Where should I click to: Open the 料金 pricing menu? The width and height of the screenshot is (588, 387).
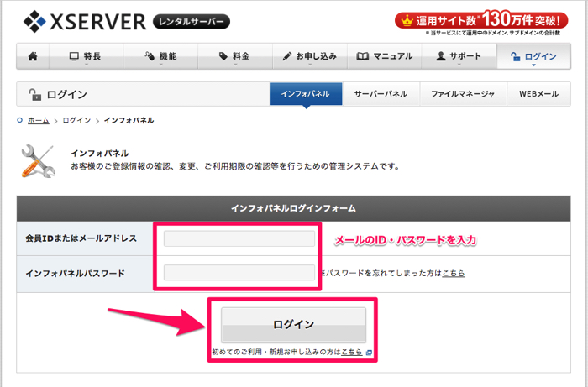pos(235,56)
